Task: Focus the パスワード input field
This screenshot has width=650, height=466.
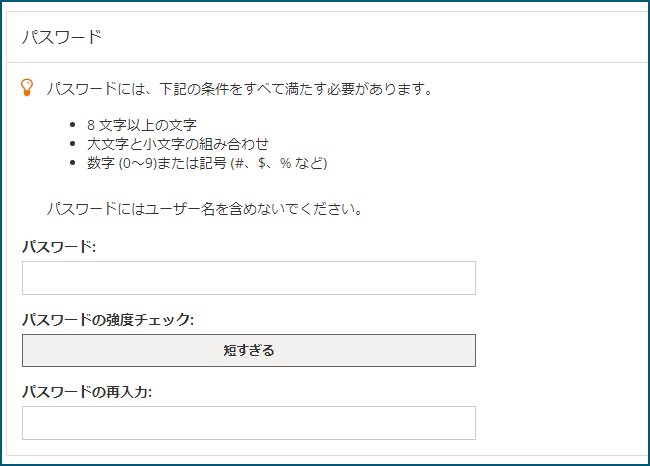Action: coord(249,278)
